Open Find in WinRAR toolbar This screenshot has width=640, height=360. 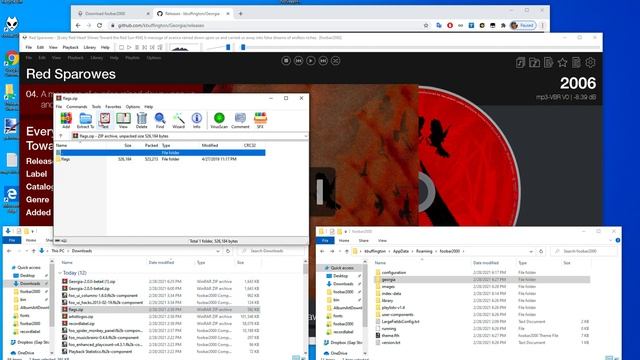[x=160, y=120]
